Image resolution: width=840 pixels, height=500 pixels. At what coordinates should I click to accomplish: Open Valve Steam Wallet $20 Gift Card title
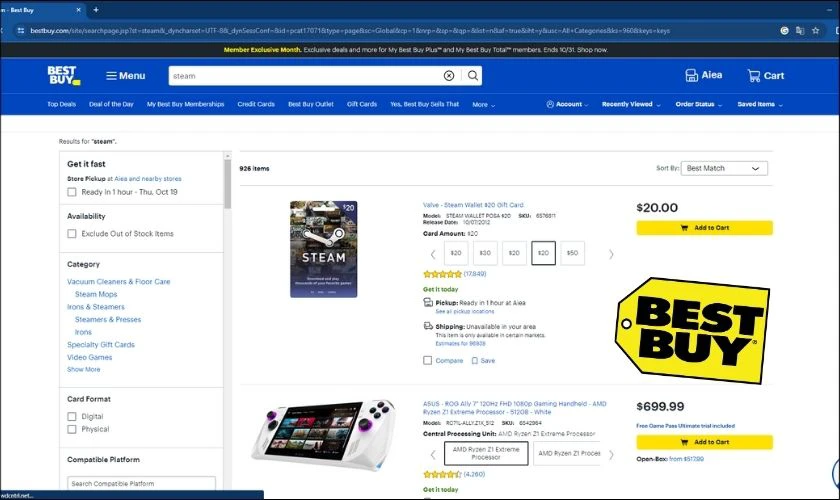[x=474, y=205]
